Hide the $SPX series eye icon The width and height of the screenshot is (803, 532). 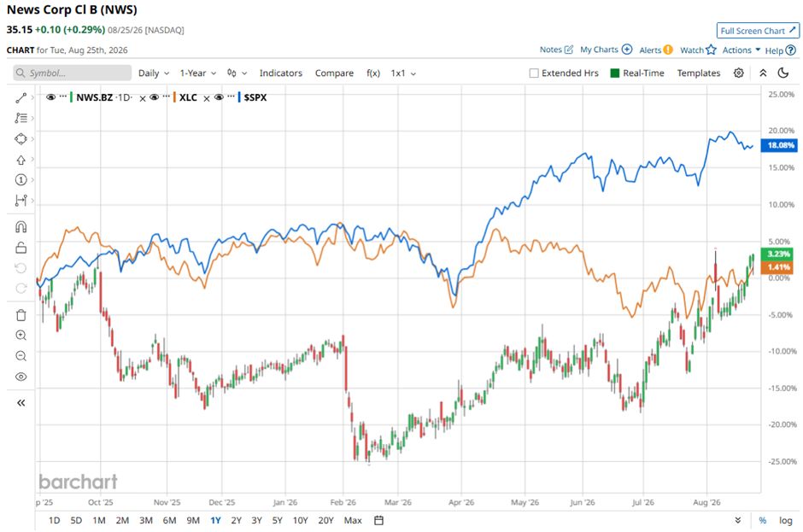tap(219, 97)
